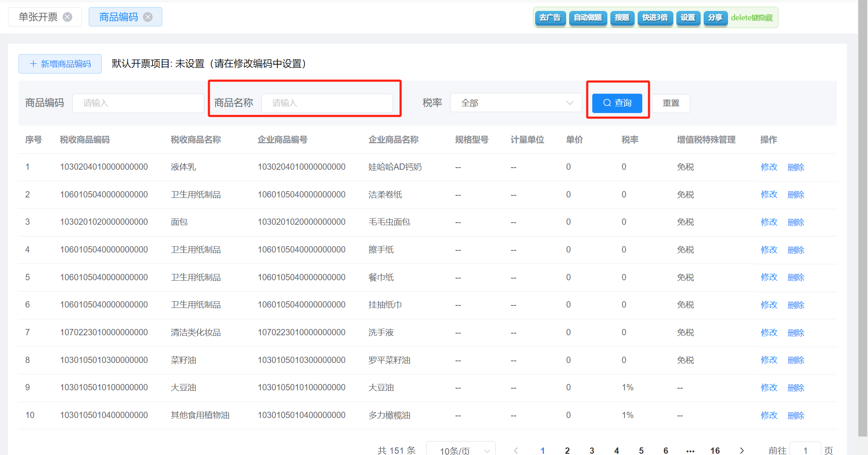Click the 分享 toolbar button

point(715,18)
